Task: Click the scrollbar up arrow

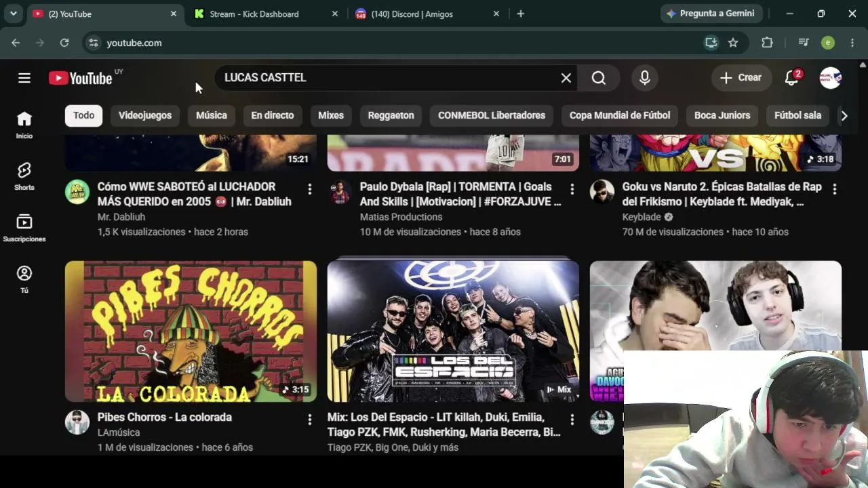Action: click(x=863, y=65)
